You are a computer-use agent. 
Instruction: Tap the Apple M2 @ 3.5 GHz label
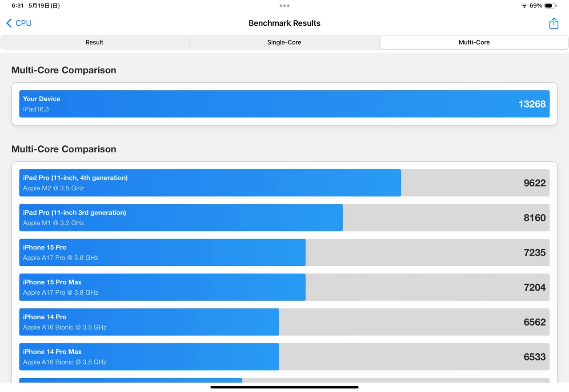pyautogui.click(x=53, y=188)
